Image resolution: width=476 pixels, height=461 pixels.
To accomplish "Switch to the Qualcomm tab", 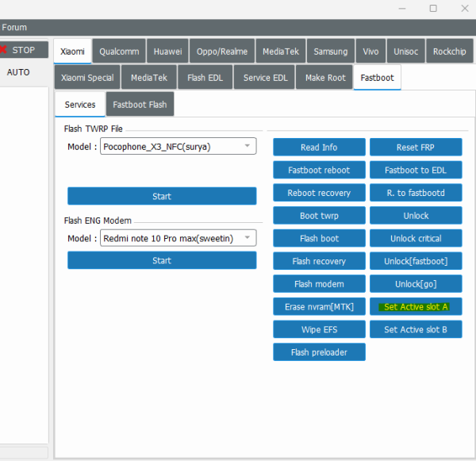I will click(x=119, y=52).
